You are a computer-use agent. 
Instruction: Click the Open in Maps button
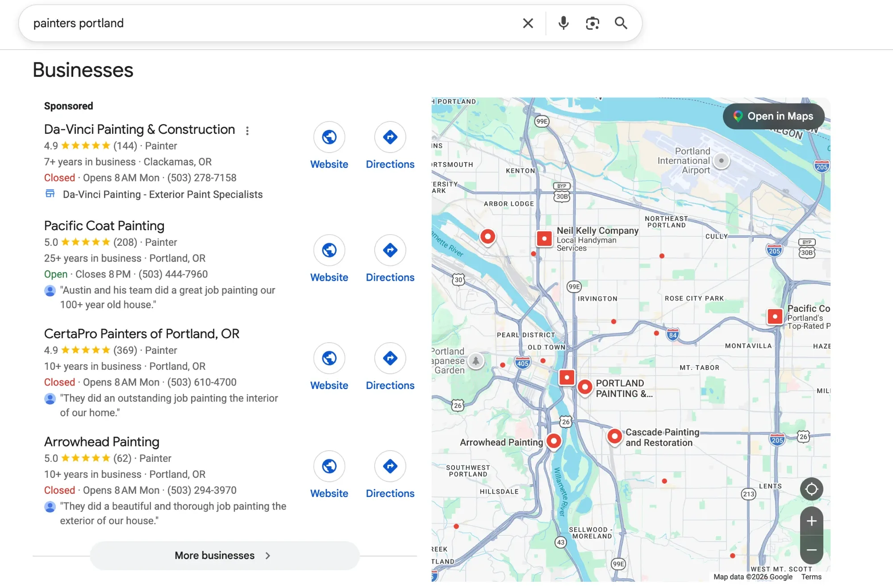[x=773, y=116]
